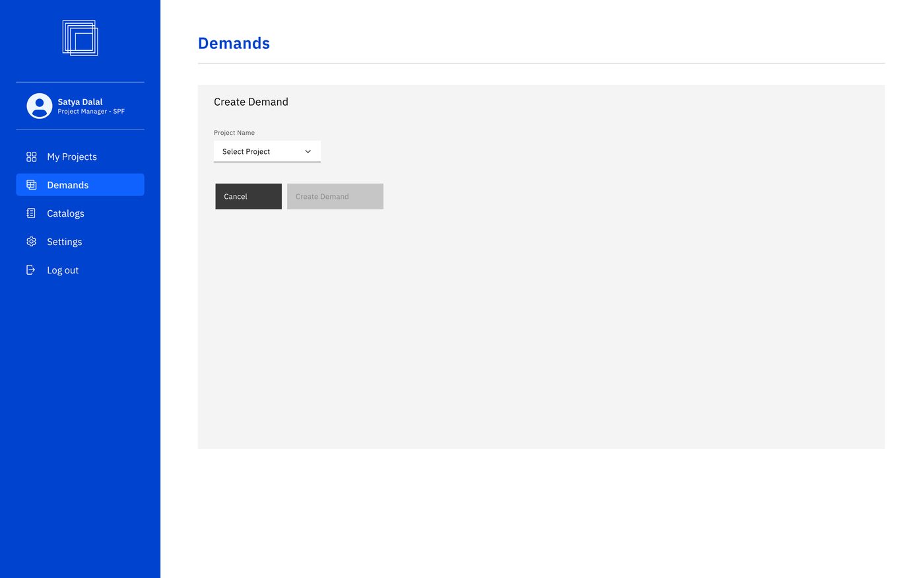
Task: Click the Project Name field label
Action: (x=234, y=133)
